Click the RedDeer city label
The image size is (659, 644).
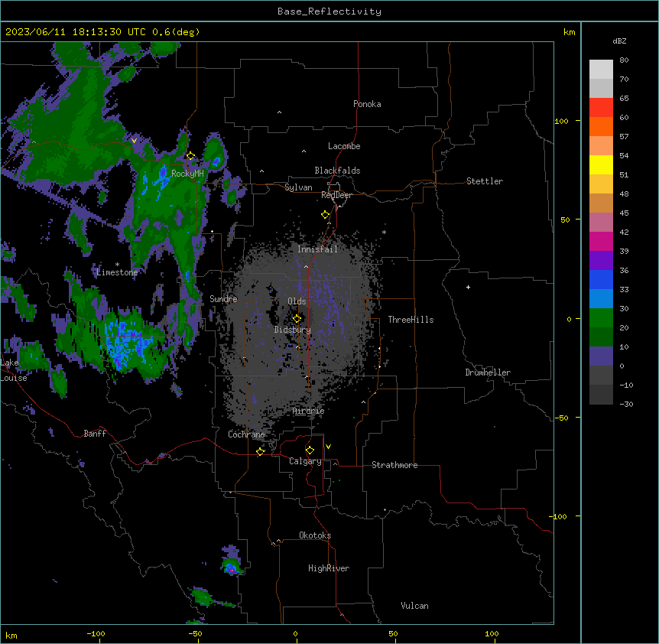336,195
